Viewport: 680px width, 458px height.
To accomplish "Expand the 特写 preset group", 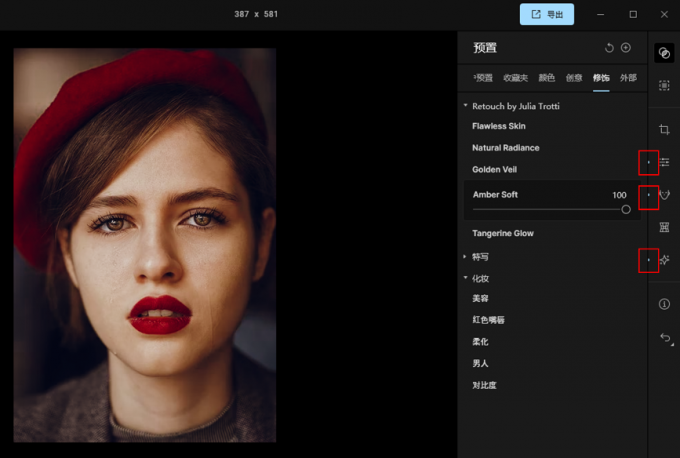I will [x=465, y=257].
